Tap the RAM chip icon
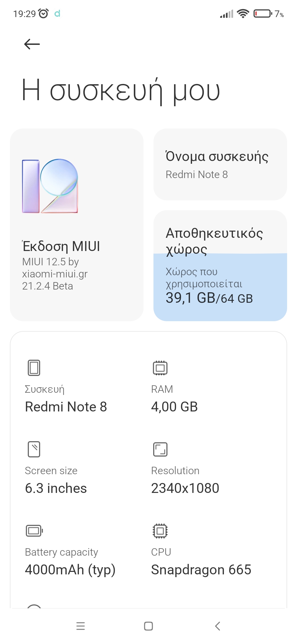The width and height of the screenshot is (297, 644). pyautogui.click(x=160, y=368)
